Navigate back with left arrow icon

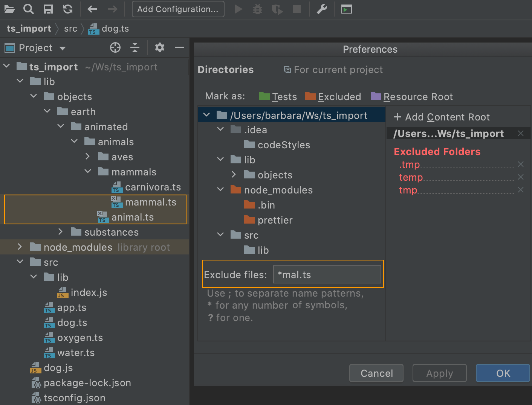point(92,9)
